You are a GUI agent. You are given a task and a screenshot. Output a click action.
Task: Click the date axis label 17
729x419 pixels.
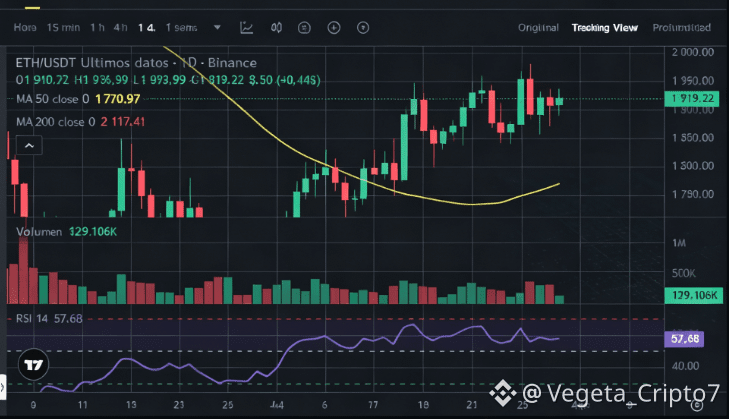tap(373, 405)
